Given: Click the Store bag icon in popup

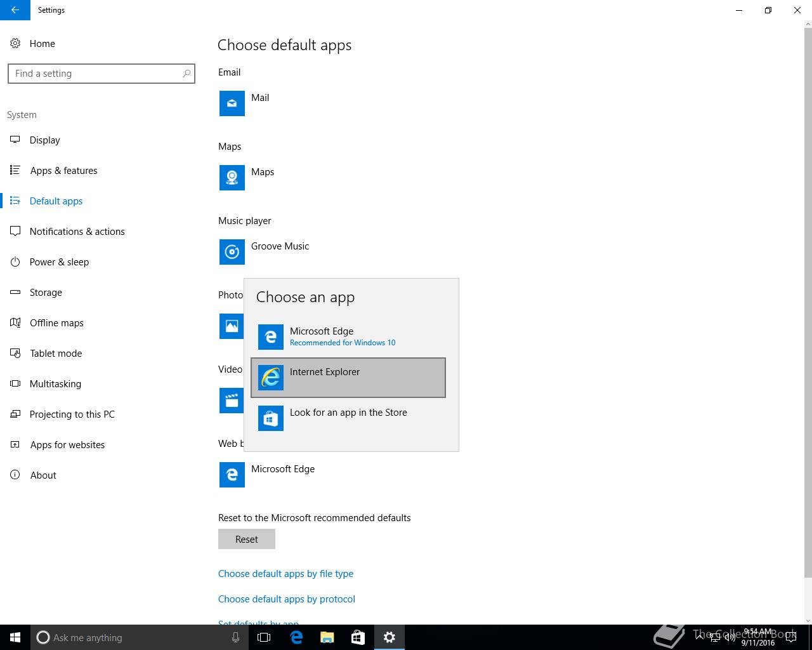Looking at the screenshot, I should coord(271,418).
